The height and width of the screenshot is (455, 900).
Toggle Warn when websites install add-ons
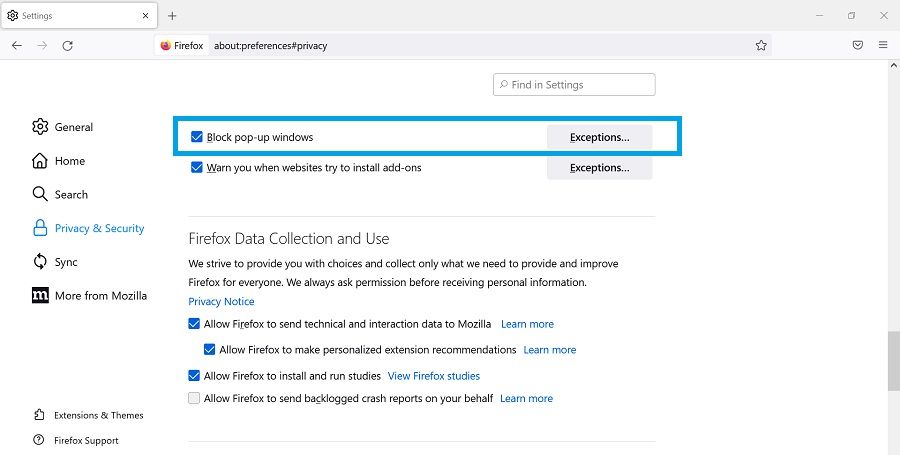click(197, 168)
